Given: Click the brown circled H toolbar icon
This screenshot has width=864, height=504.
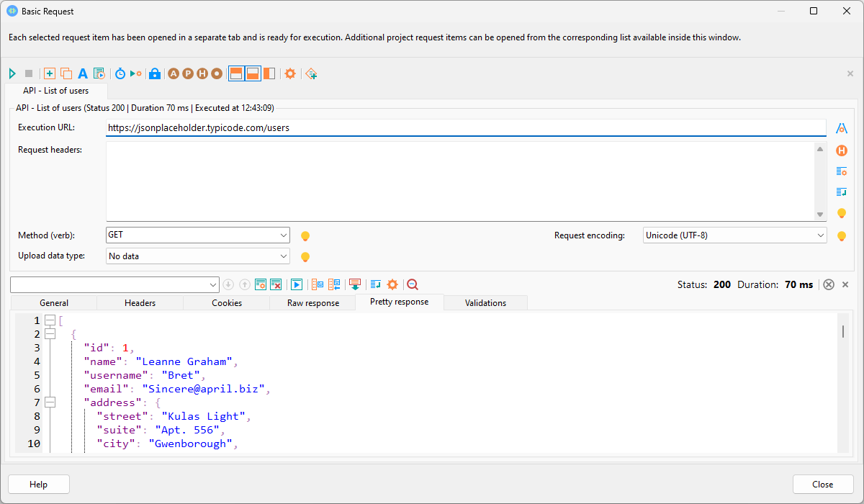Looking at the screenshot, I should pyautogui.click(x=202, y=73).
